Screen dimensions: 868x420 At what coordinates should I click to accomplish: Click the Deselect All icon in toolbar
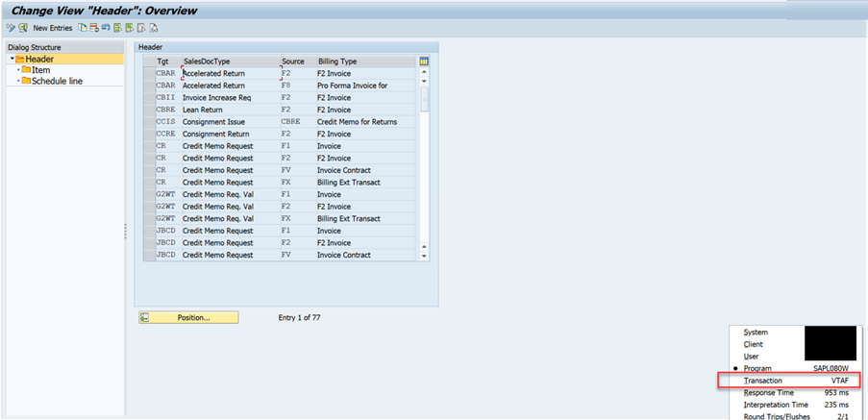[x=140, y=28]
